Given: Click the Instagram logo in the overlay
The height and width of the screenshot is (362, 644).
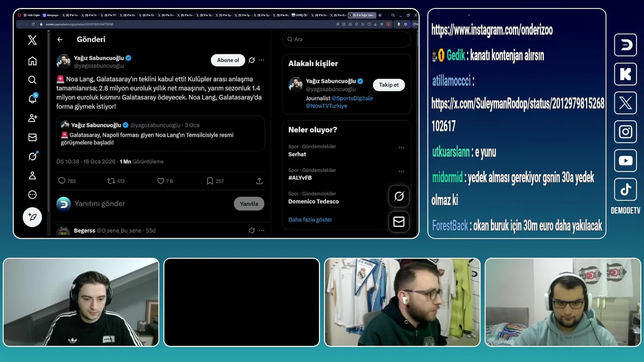Looking at the screenshot, I should click(625, 132).
